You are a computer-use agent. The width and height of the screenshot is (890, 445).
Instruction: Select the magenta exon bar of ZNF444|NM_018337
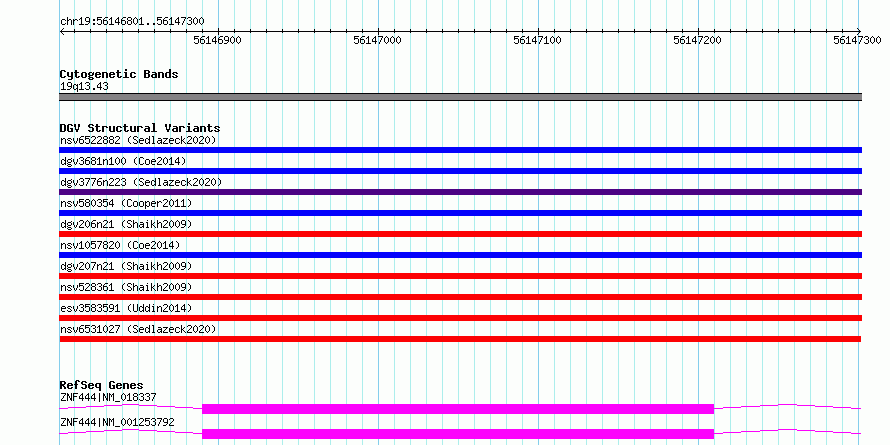(x=457, y=409)
